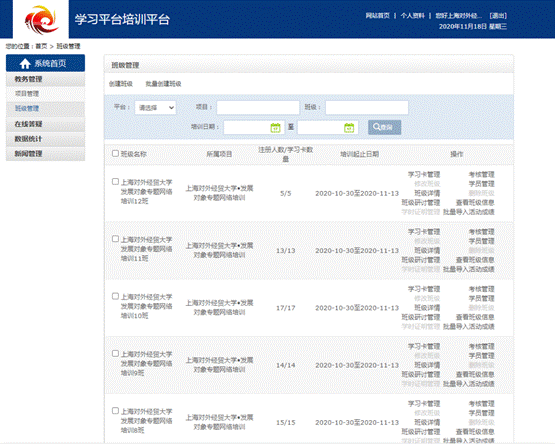The image size is (555, 446).
Task: Click 创建班级 link
Action: tap(121, 84)
